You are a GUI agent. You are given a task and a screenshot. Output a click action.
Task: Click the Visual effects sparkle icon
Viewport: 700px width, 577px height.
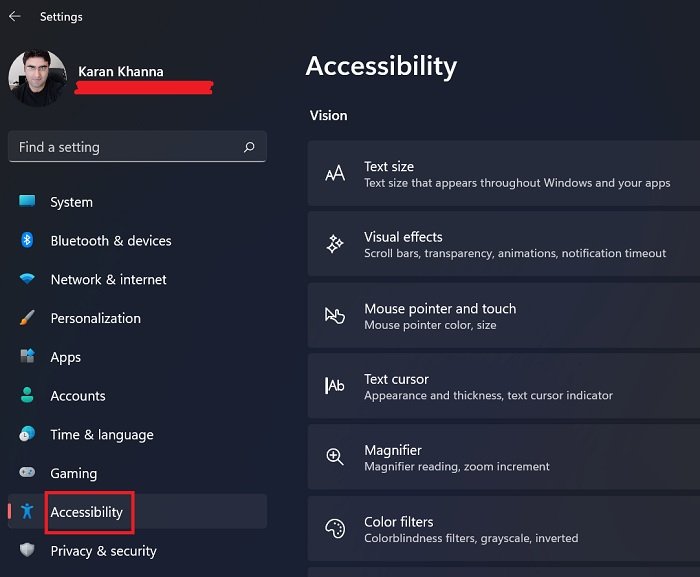(x=335, y=244)
